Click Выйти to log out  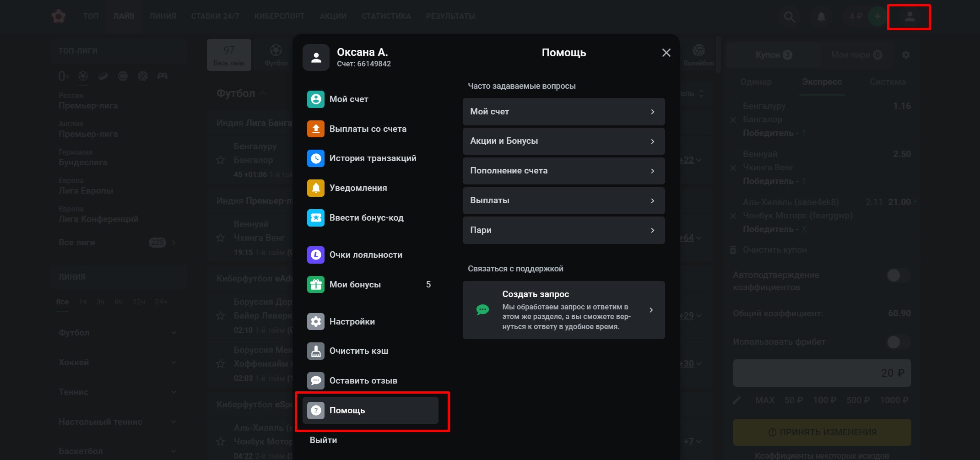[x=323, y=440]
